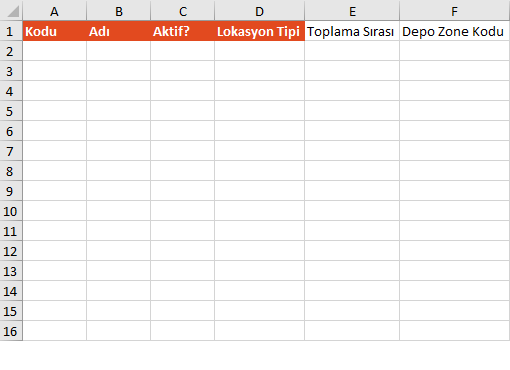
Task: Select row 16 header
Action: [x=11, y=331]
